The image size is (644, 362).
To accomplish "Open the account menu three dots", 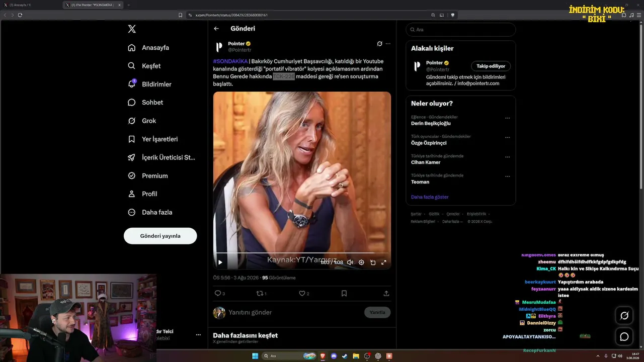I will tap(198, 335).
